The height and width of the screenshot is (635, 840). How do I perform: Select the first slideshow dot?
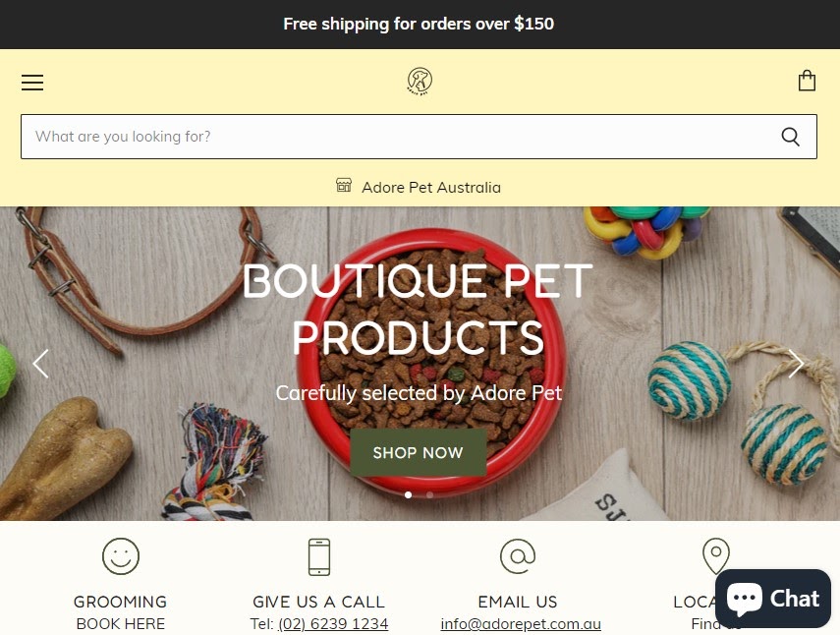409,494
